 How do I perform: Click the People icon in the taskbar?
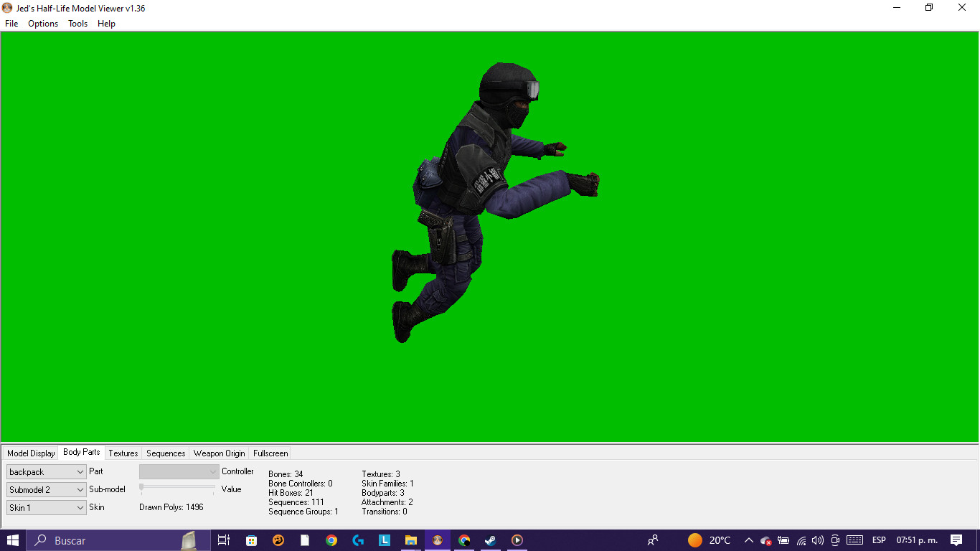pos(653,540)
